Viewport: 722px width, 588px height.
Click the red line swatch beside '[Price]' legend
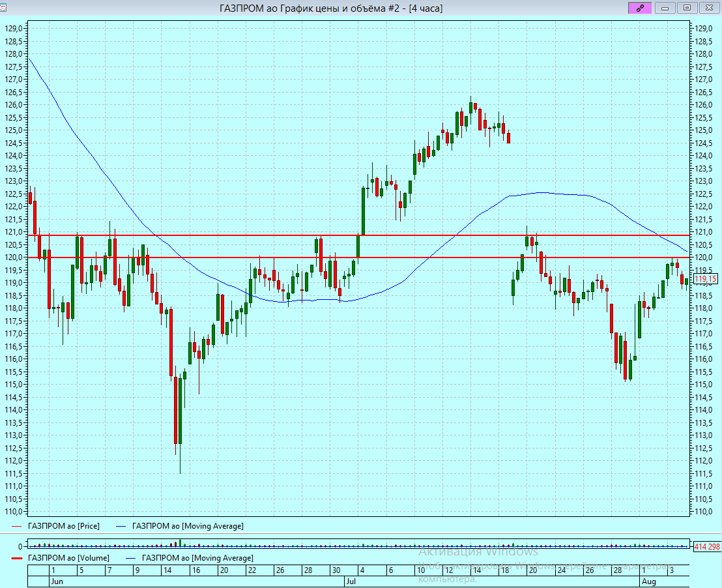click(x=16, y=526)
